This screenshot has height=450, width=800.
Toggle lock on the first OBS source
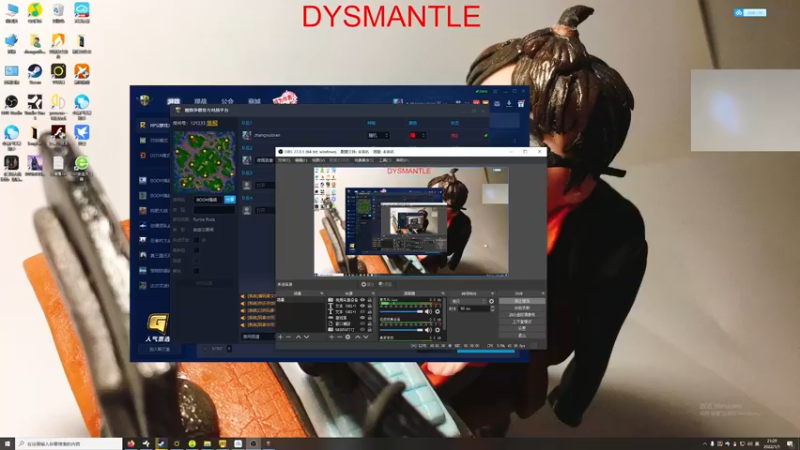[x=370, y=299]
